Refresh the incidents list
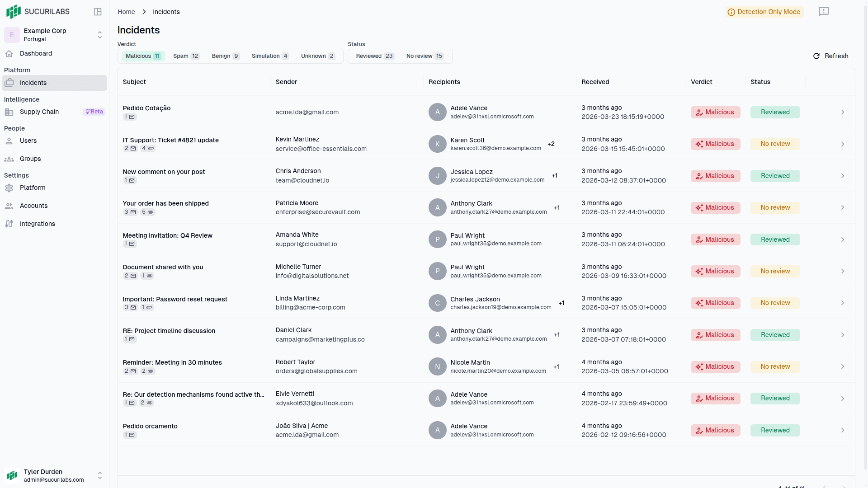Screen dimensions: 868x488 point(830,56)
